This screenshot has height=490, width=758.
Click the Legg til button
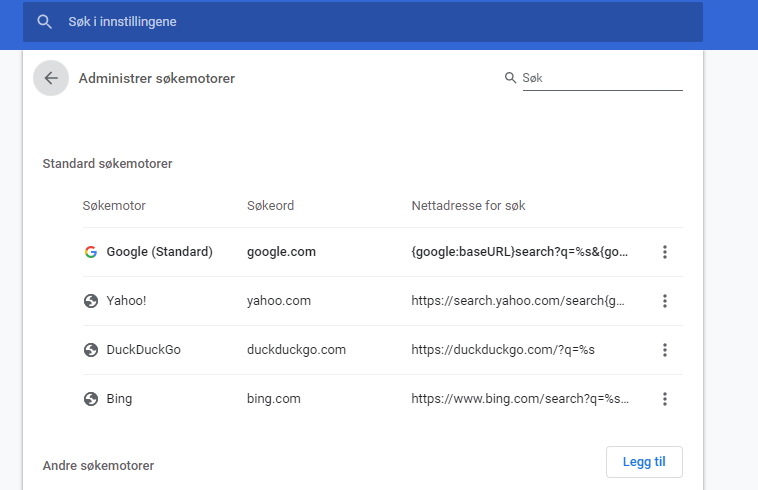pyautogui.click(x=644, y=462)
